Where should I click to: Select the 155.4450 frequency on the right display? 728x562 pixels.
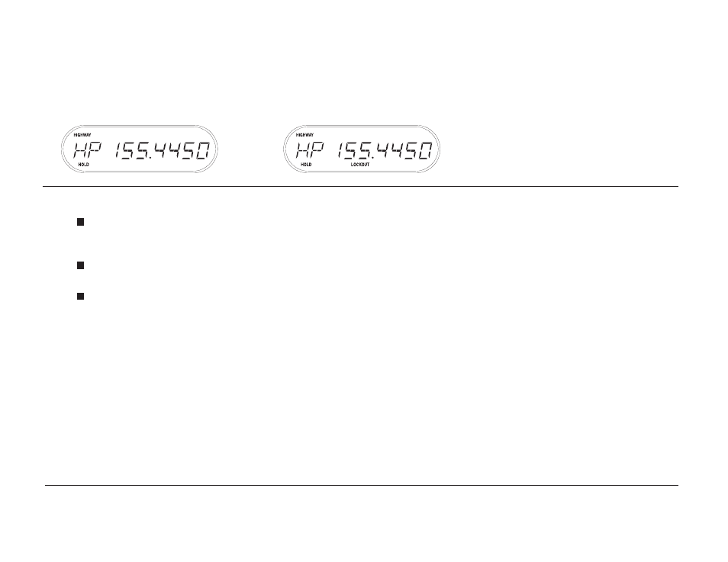[385, 150]
